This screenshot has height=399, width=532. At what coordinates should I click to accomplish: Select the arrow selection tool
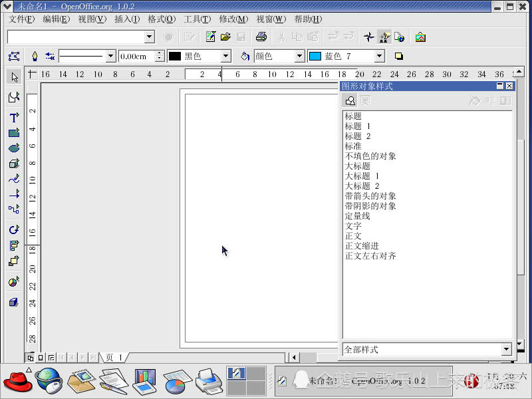[14, 77]
